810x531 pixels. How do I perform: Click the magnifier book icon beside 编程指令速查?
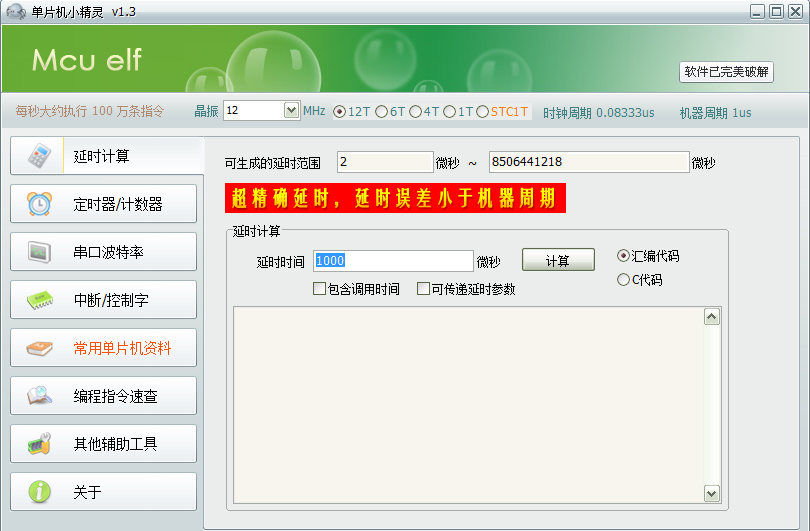coord(39,396)
